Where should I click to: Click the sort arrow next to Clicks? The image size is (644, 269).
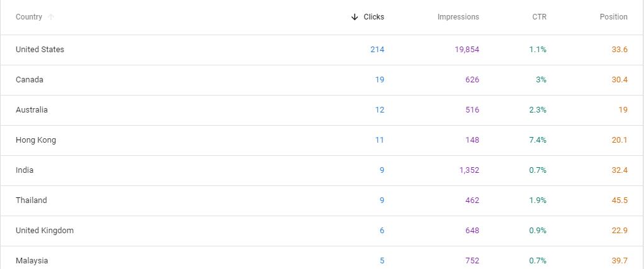(355, 17)
